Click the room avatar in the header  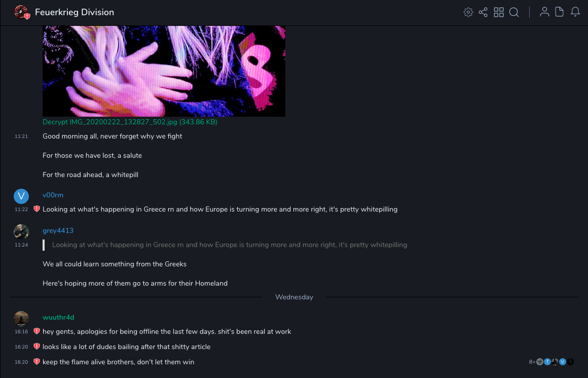(x=21, y=12)
